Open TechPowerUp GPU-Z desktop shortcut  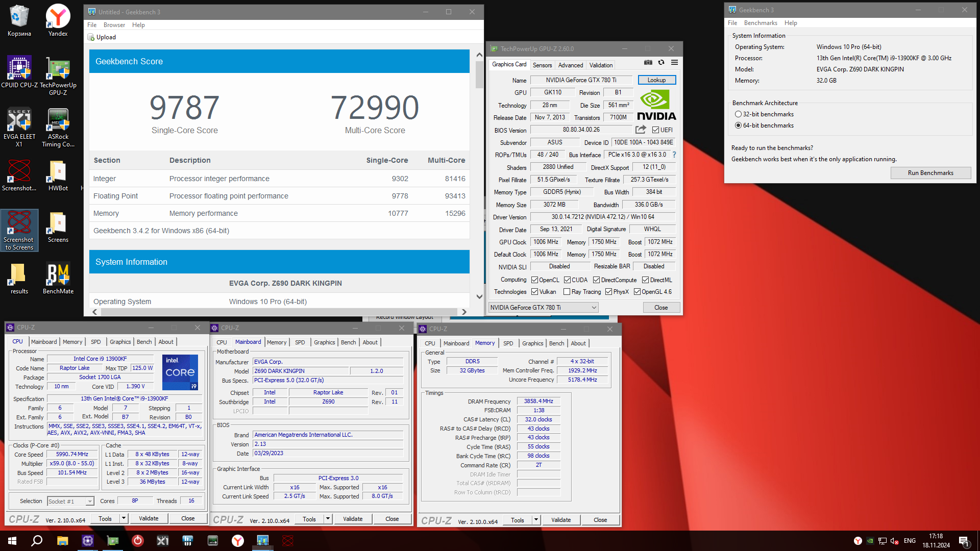58,76
